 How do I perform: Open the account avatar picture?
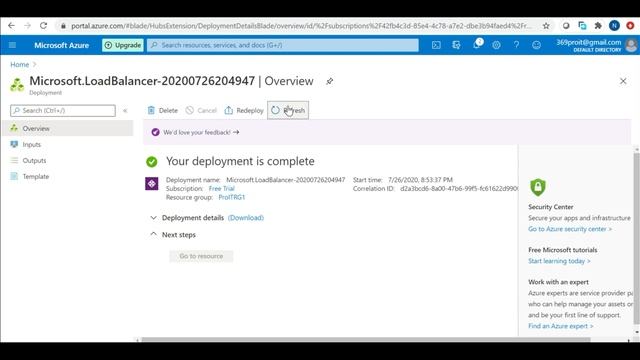pos(631,45)
